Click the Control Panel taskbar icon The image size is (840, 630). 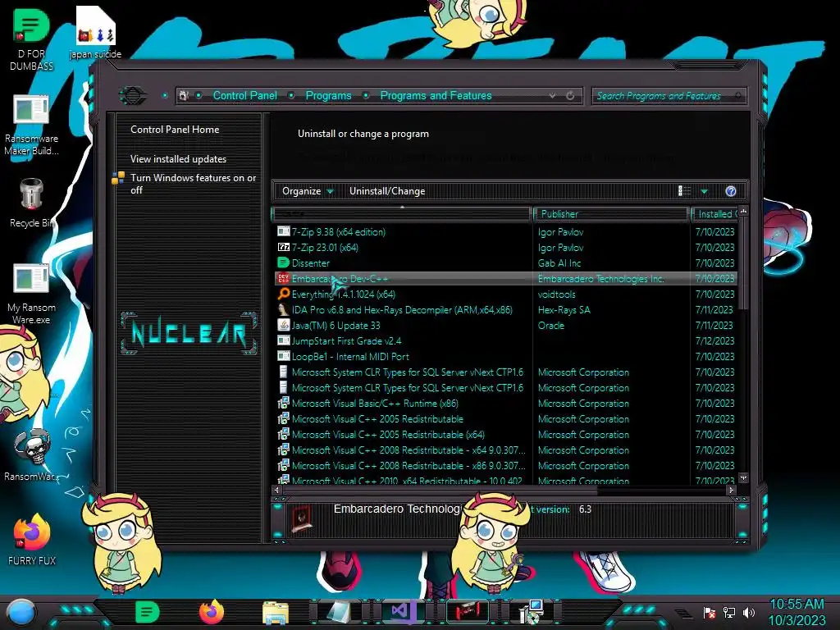click(x=532, y=612)
